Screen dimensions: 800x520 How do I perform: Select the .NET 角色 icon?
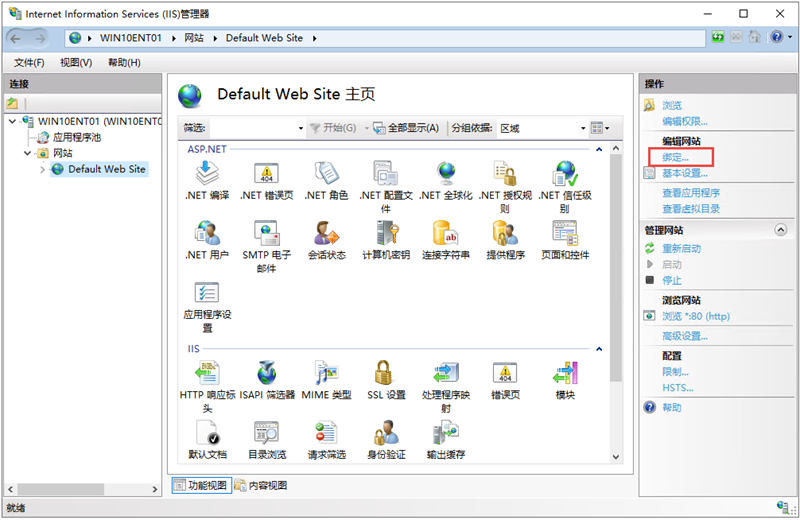(x=326, y=174)
